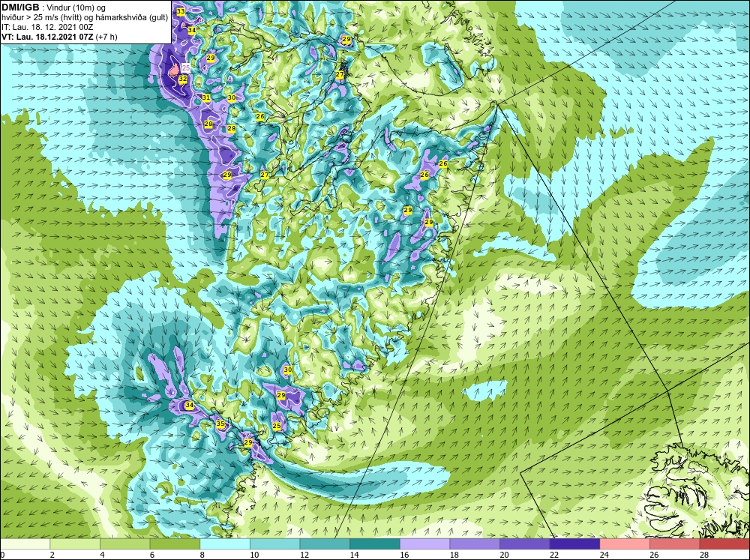Pick the 8–10 m/s light cyan legend swatch

click(x=225, y=544)
